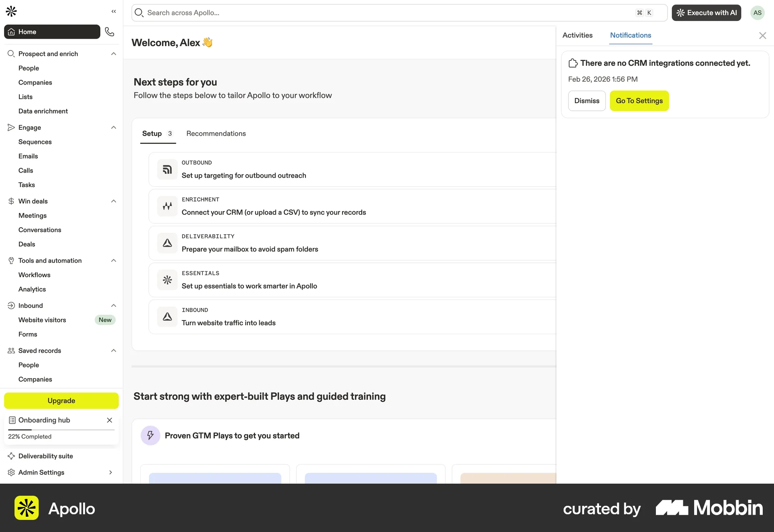The image size is (774, 532).
Task: Click the phone dialer icon beside Home
Action: tap(109, 32)
